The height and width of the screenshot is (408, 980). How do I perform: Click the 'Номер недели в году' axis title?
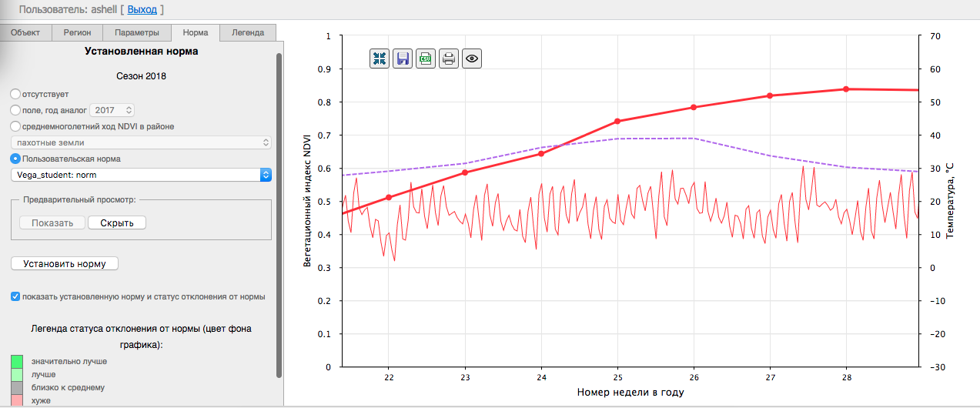coord(630,392)
